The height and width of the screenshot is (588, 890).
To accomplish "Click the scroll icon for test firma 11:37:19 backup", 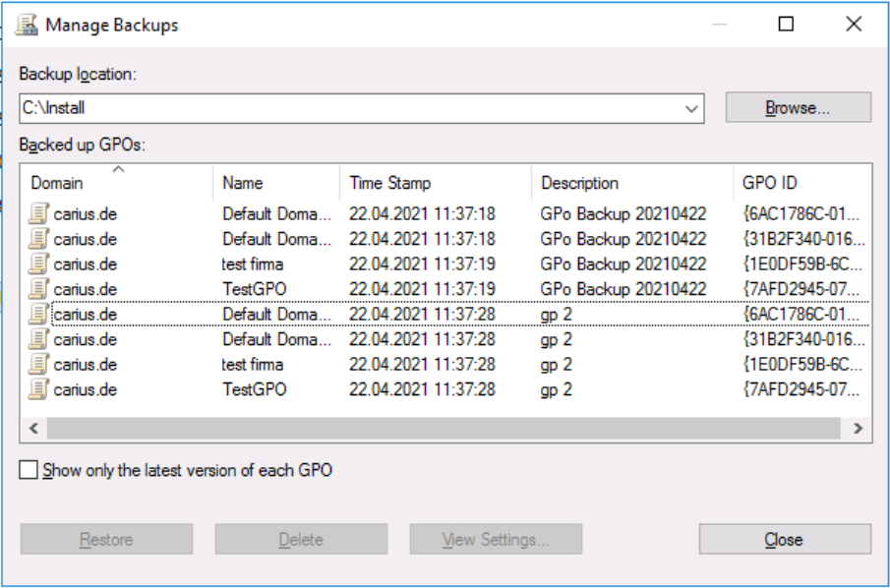I will click(x=38, y=264).
